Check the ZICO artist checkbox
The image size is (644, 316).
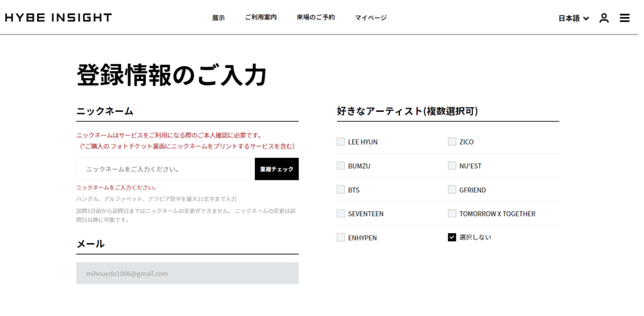click(x=452, y=141)
